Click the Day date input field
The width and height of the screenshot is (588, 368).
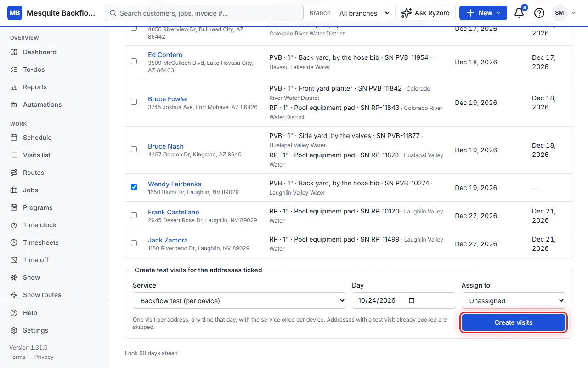(404, 300)
